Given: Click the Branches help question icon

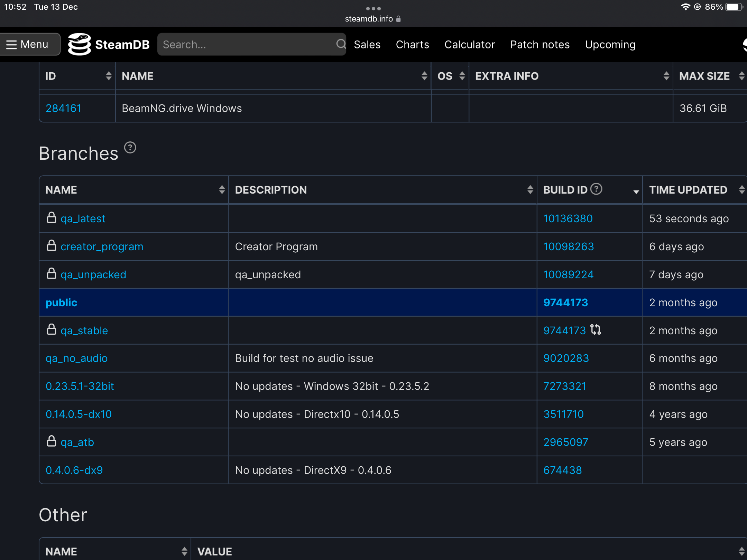Looking at the screenshot, I should click(130, 148).
